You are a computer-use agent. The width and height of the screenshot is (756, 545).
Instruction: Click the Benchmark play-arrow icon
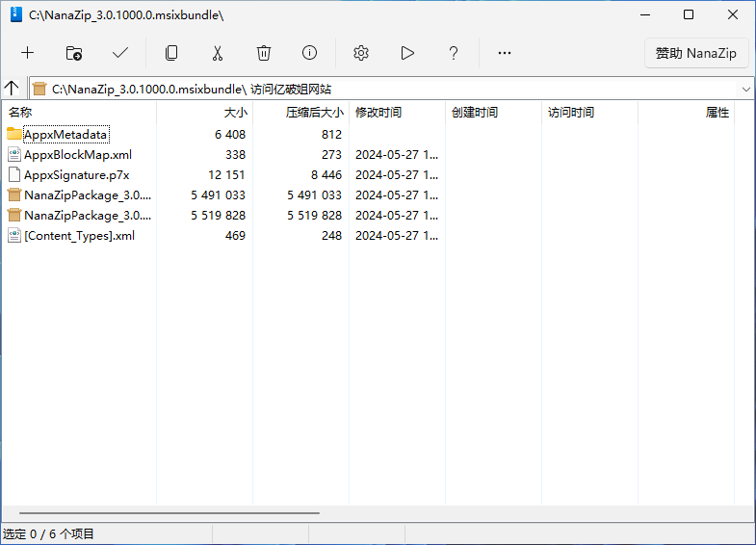[407, 53]
